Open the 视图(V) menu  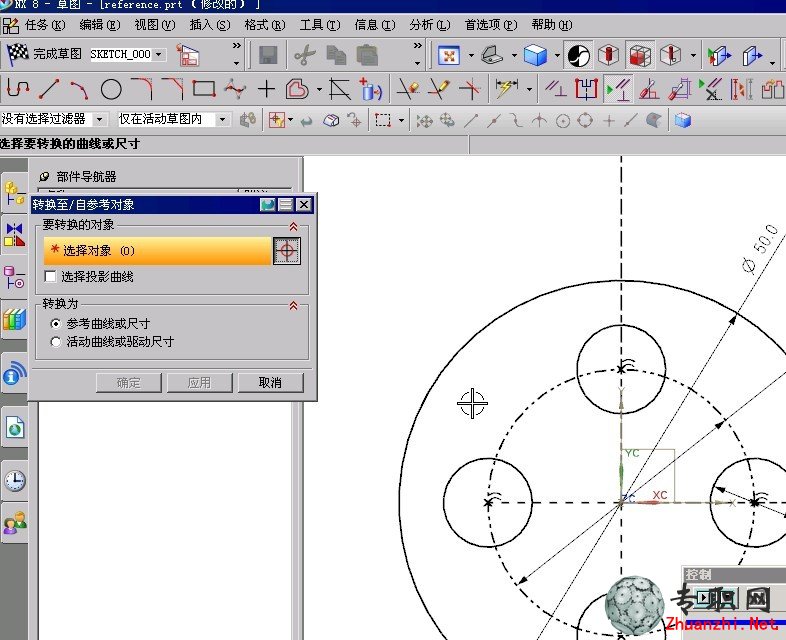pyautogui.click(x=155, y=25)
